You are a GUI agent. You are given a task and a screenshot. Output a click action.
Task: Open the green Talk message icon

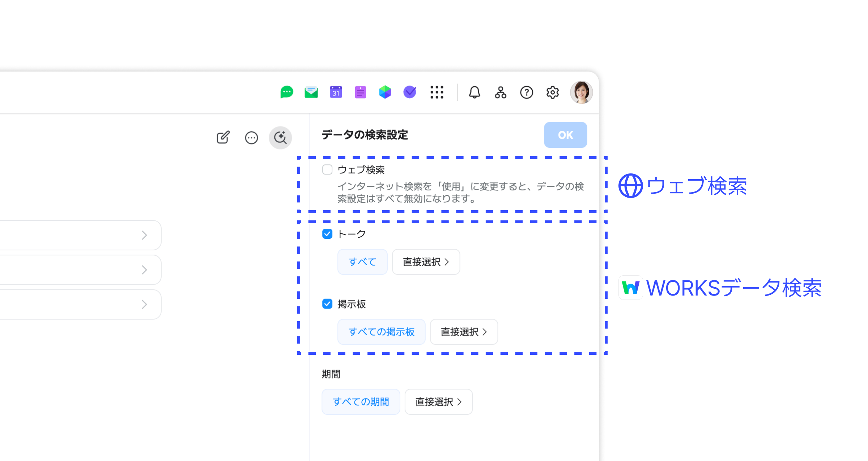pyautogui.click(x=286, y=92)
